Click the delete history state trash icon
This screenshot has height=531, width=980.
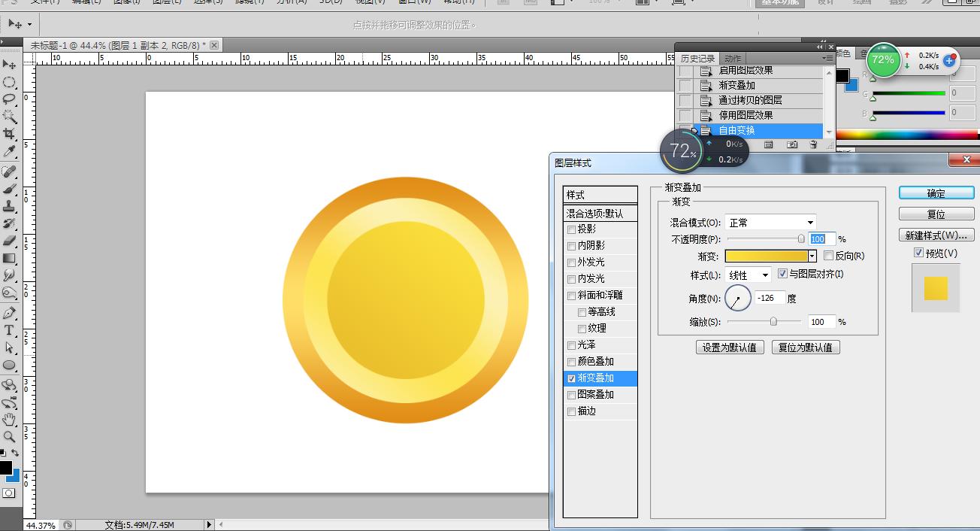(x=813, y=144)
